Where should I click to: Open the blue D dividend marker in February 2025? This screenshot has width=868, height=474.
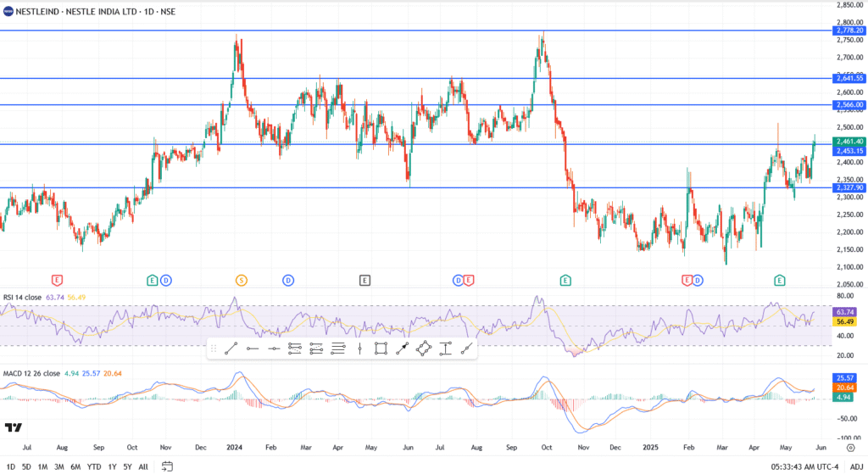[x=698, y=281]
